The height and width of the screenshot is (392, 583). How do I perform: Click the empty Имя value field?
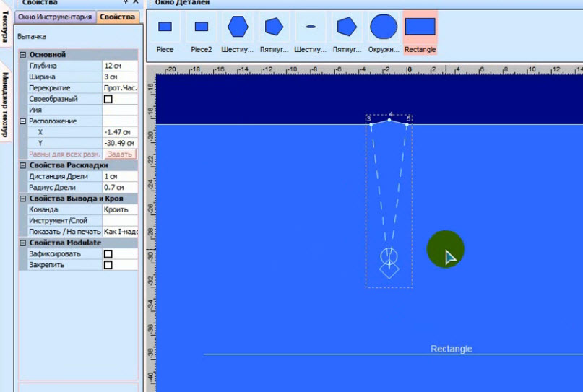(120, 110)
